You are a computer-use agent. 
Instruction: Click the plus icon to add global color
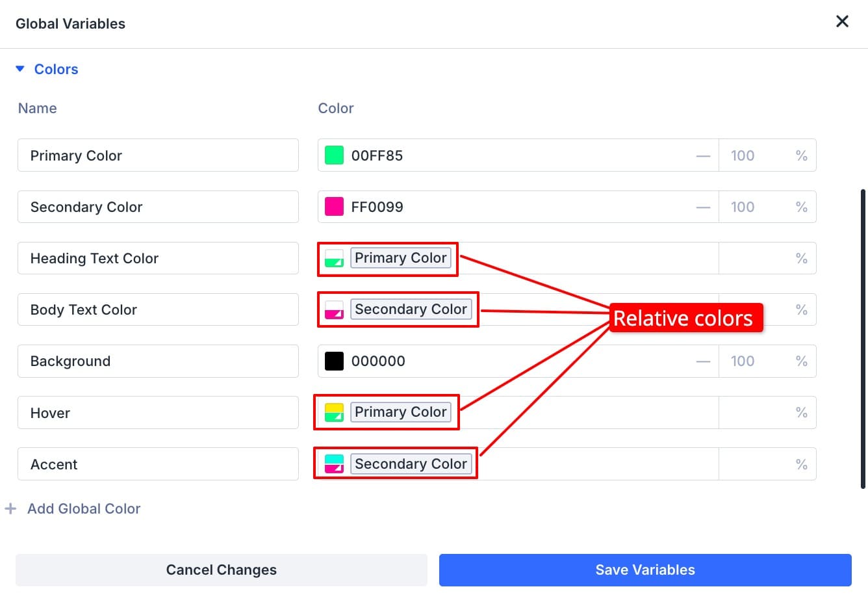[x=10, y=508]
